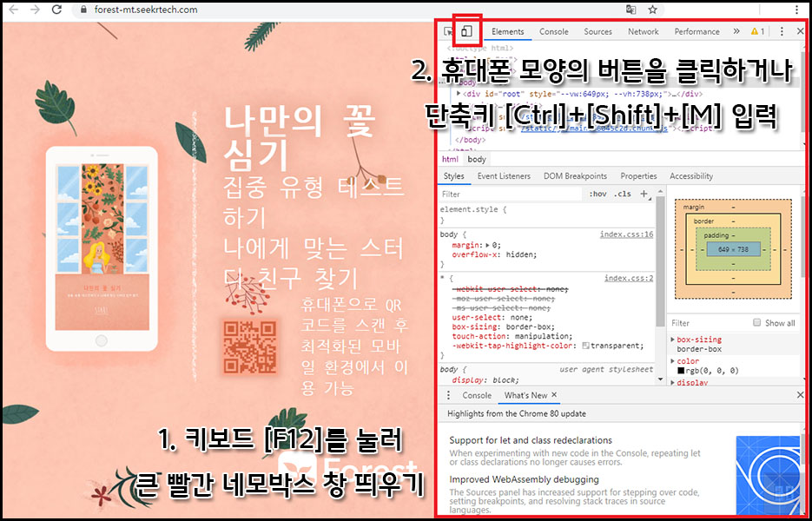Open Chrome's three-dot browser menu
This screenshot has width=812, height=521.
point(797,10)
